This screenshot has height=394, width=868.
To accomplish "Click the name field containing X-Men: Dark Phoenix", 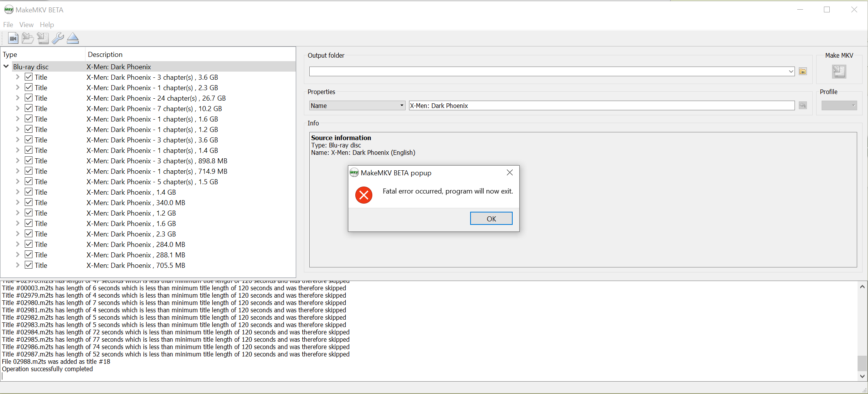I will tap(602, 105).
